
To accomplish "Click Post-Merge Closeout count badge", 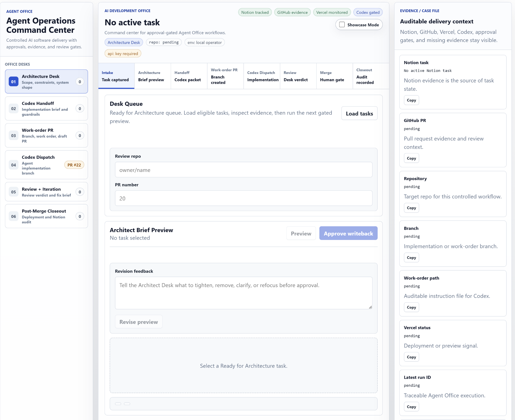I will [80, 216].
